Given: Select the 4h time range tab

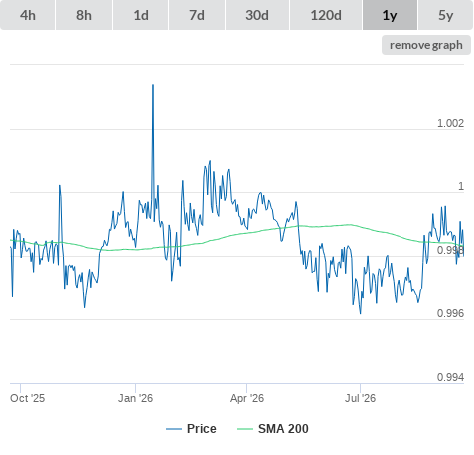Looking at the screenshot, I should pyautogui.click(x=28, y=15).
